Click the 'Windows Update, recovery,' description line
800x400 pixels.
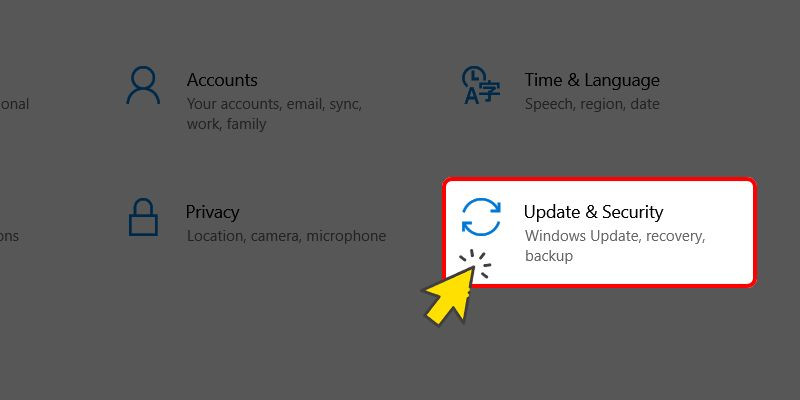(615, 236)
